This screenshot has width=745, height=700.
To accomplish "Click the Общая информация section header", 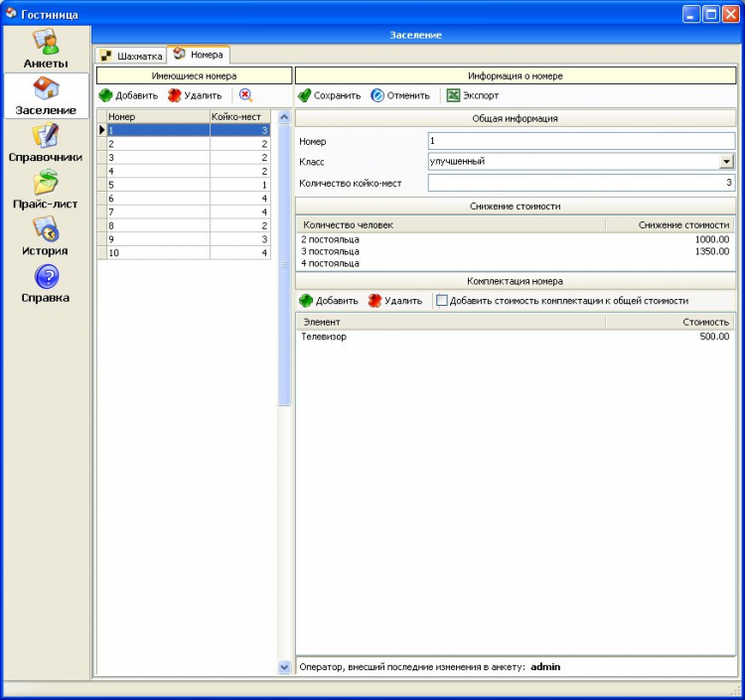I will (516, 119).
